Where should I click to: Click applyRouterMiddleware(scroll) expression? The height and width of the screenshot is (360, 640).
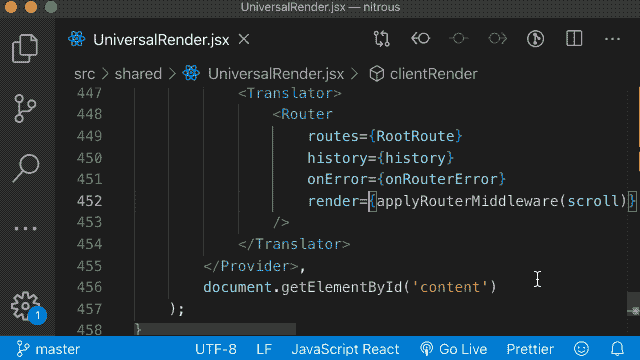tap(502, 201)
